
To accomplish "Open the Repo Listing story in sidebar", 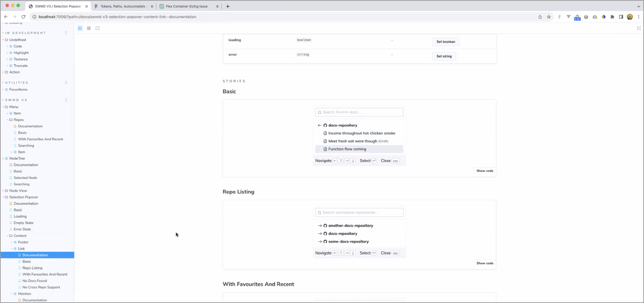I will click(32, 268).
